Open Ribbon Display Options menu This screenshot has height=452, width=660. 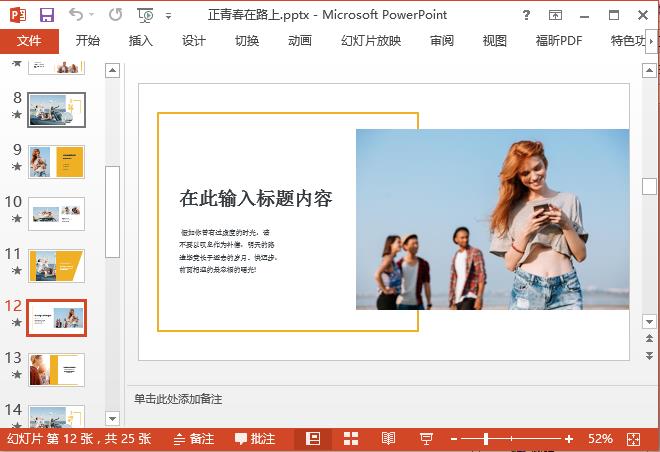coord(558,15)
